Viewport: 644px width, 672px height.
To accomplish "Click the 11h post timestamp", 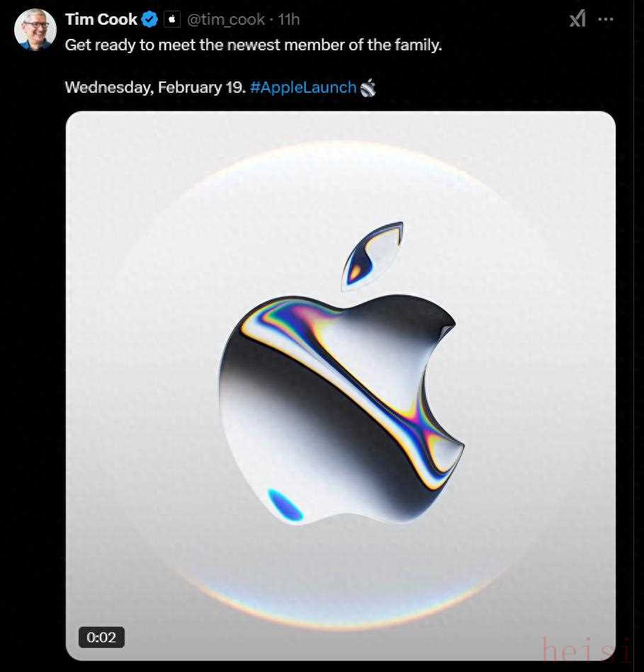I will tap(290, 20).
